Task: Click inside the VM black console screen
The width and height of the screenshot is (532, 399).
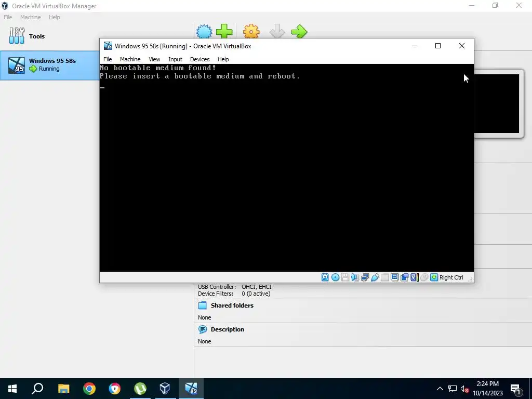Action: (286, 168)
